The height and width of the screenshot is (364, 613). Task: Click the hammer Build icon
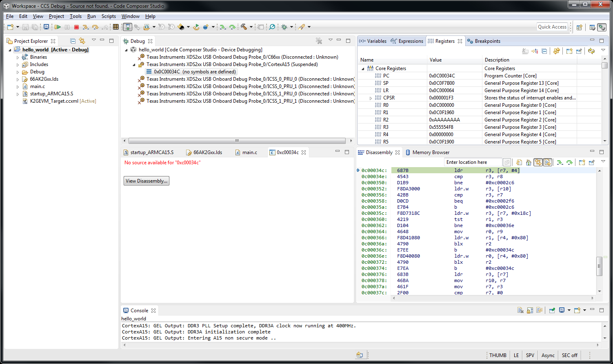(244, 27)
